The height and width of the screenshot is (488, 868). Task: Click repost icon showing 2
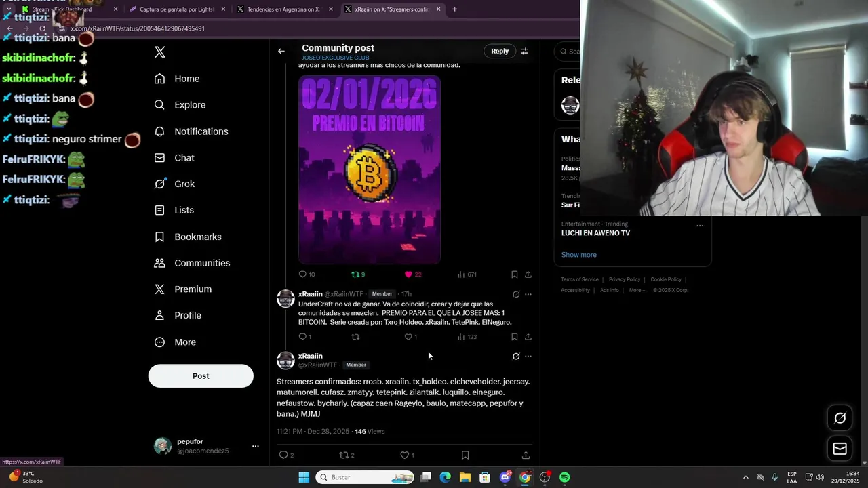click(x=344, y=455)
